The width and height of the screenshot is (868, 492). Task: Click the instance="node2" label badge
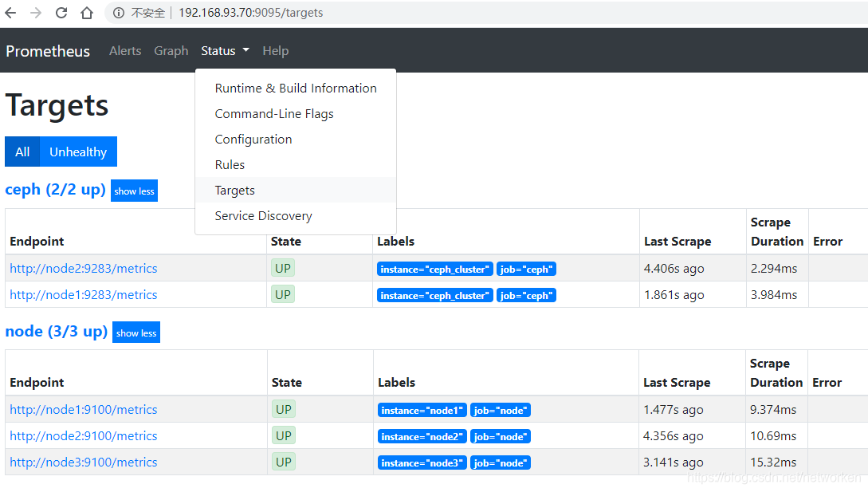click(422, 437)
